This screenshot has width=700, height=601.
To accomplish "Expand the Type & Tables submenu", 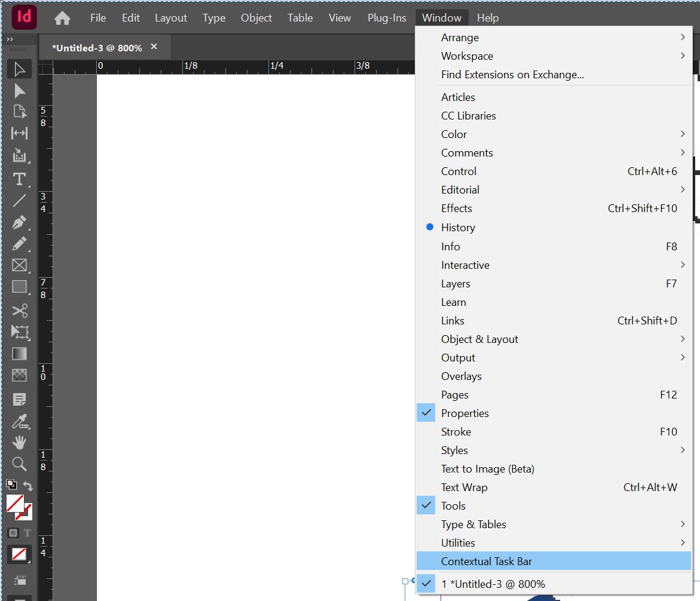I will pos(473,524).
